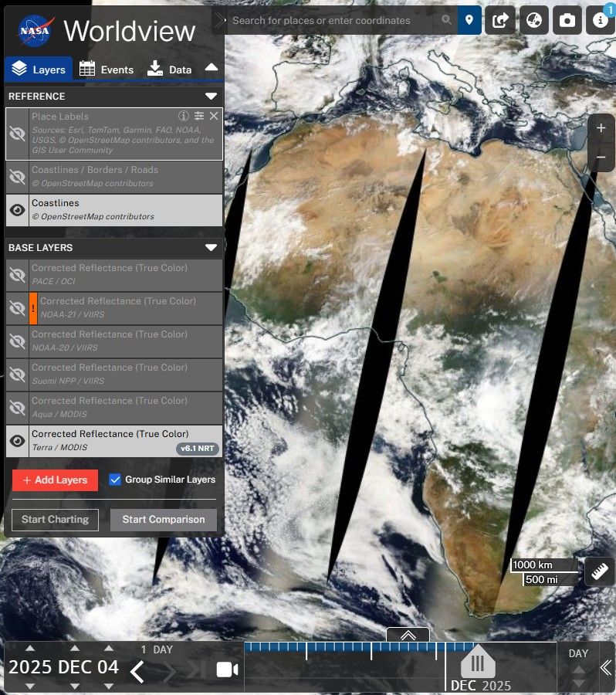The image size is (616, 695).
Task: Collapse the Base Layers group
Action: (x=211, y=247)
